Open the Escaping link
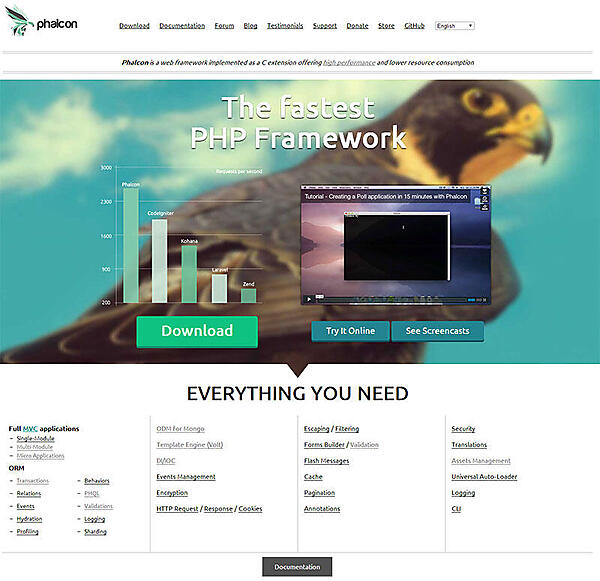The width and height of the screenshot is (600, 581). [x=316, y=429]
